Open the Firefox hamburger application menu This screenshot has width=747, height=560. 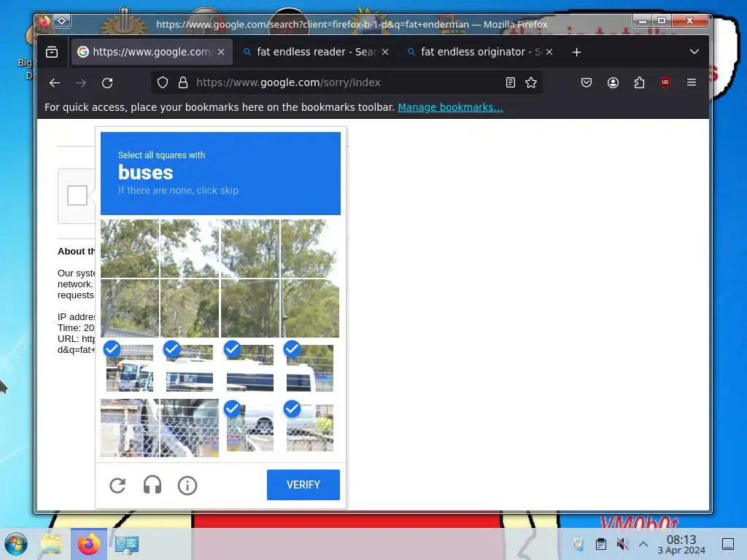point(692,82)
